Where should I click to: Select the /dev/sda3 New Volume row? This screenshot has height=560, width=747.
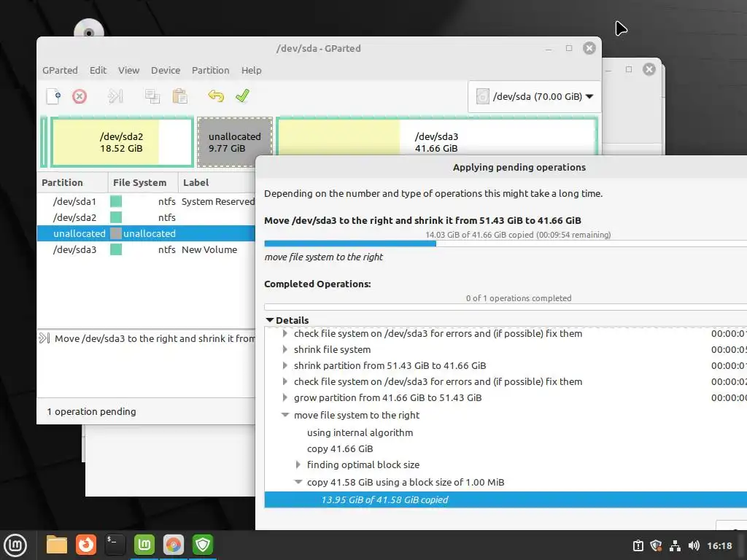coord(146,249)
